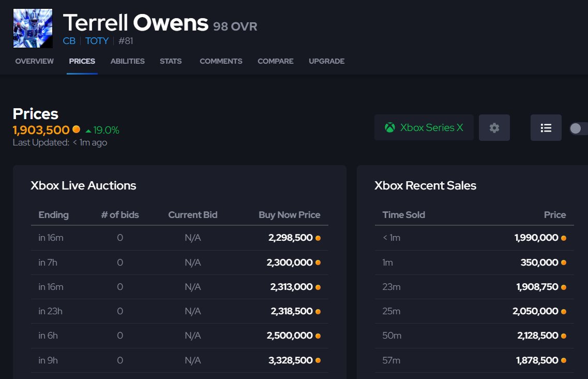Click the 1,990,000 recent sale price
Screen dimensions: 588x379
pyautogui.click(x=537, y=238)
